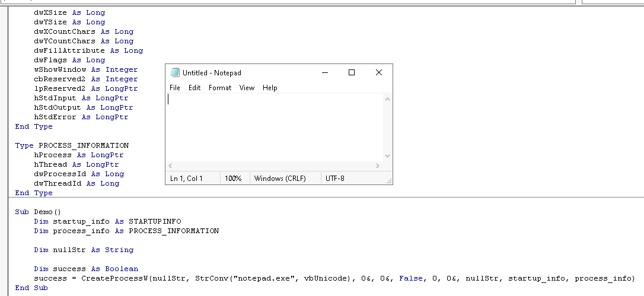Open the View menu in Notepad
The width and height of the screenshot is (644, 296).
tap(247, 88)
